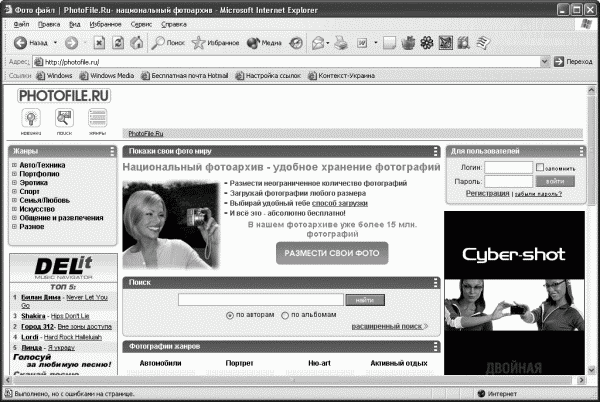Click the framed picture toolbar icon

click(445, 43)
